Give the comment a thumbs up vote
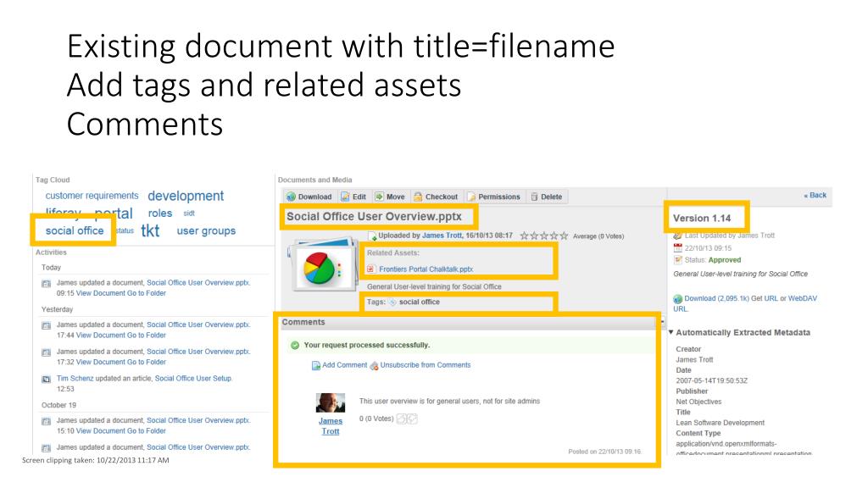The image size is (868, 488). tap(402, 419)
